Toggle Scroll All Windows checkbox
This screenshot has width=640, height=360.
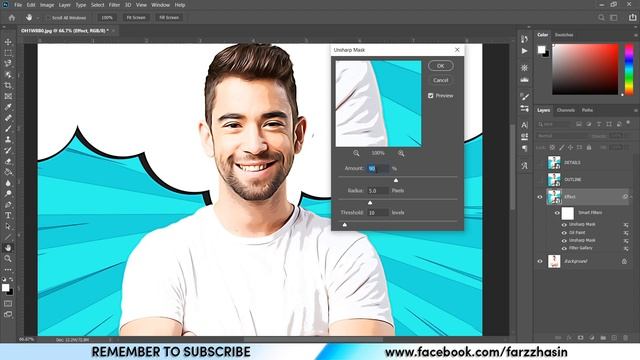pyautogui.click(x=49, y=18)
